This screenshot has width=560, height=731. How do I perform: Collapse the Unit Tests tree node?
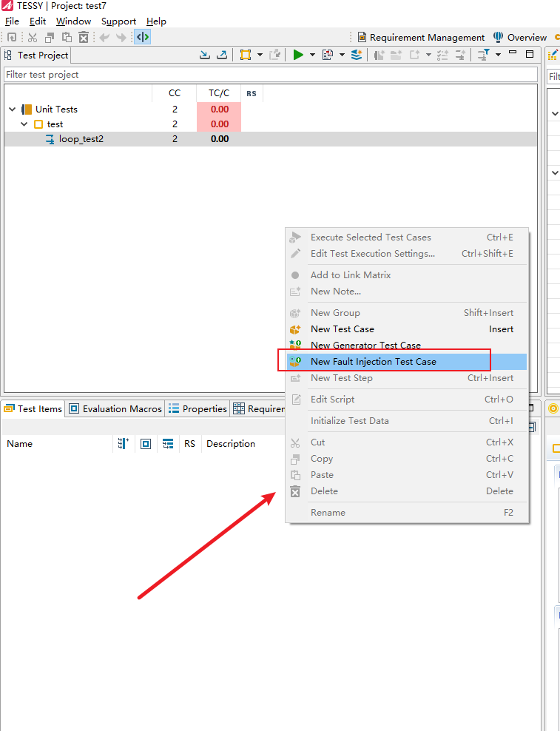pos(13,110)
